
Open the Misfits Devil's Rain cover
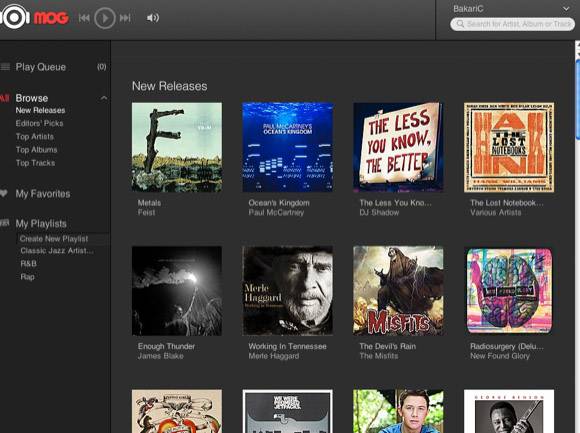point(398,291)
